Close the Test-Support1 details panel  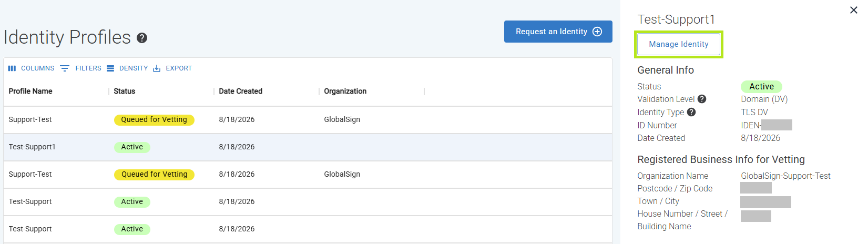pyautogui.click(x=854, y=10)
